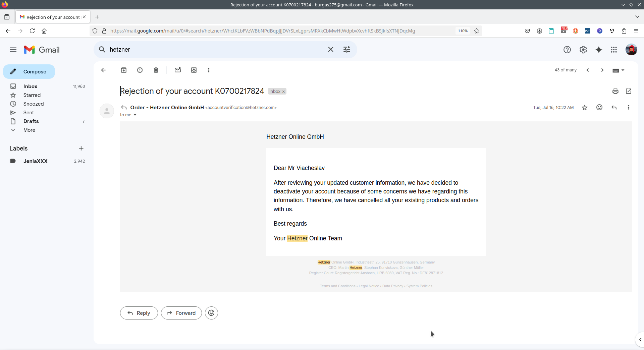Open Gemini sparkle assistant
The width and height of the screenshot is (644, 350).
[599, 50]
